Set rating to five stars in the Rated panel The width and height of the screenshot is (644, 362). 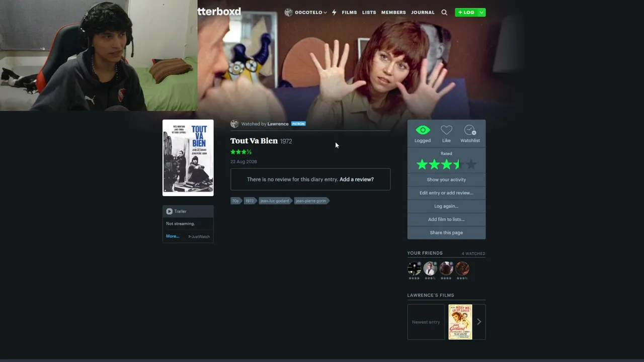tap(470, 164)
